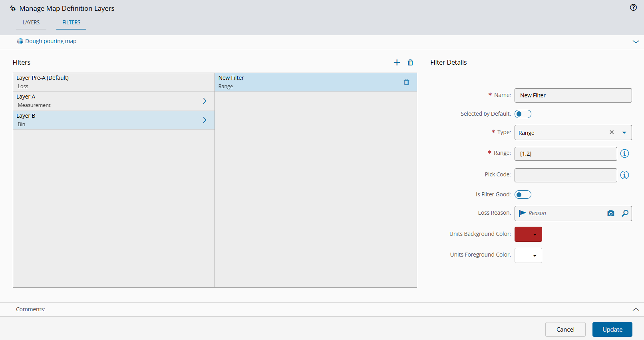Open the help question mark icon
The width and height of the screenshot is (644, 340).
(633, 8)
